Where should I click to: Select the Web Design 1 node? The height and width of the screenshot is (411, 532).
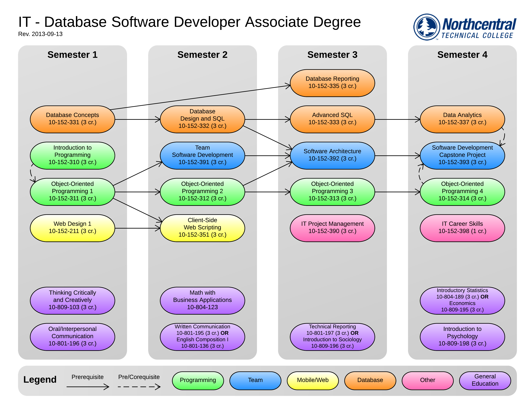pyautogui.click(x=72, y=228)
